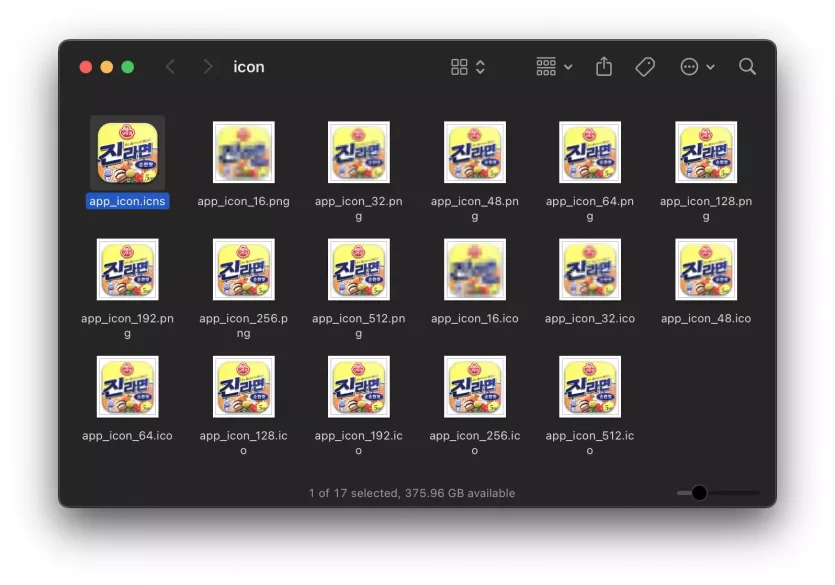
Task: Click the app_icon_64.png filename label
Action: click(x=590, y=209)
